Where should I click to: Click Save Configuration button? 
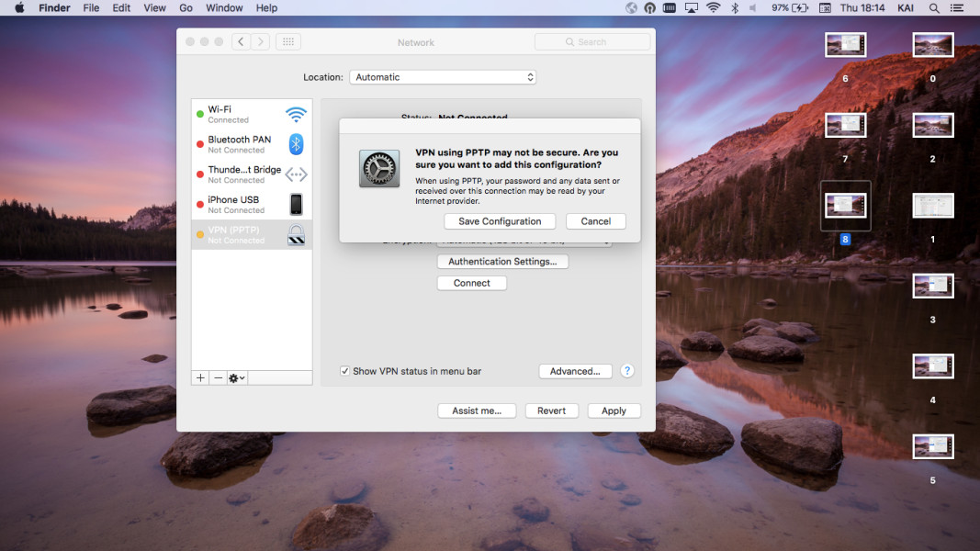[500, 221]
